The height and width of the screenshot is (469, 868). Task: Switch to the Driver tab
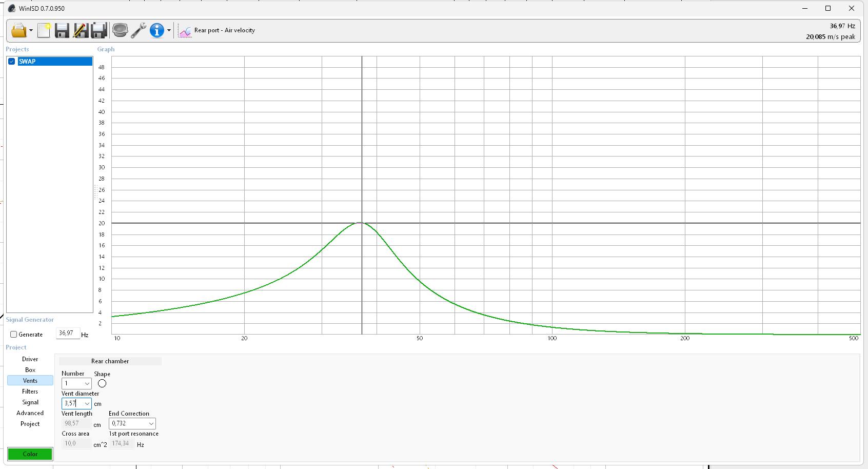[x=30, y=359]
